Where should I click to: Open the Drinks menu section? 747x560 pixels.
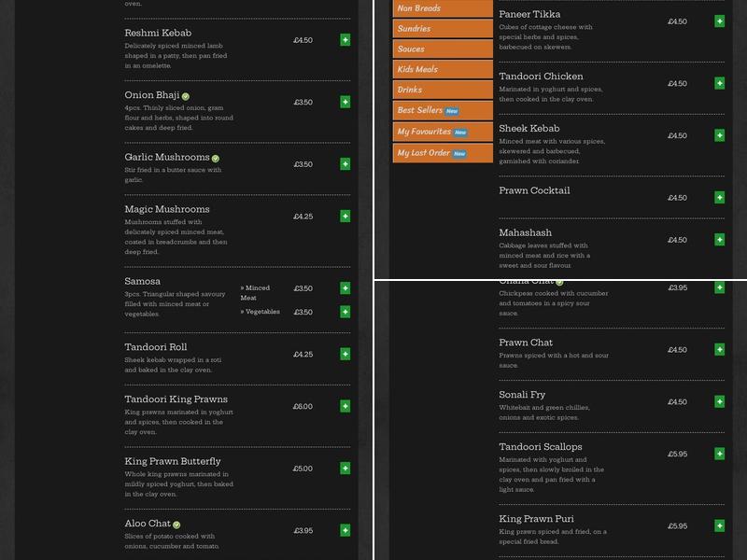click(x=443, y=91)
